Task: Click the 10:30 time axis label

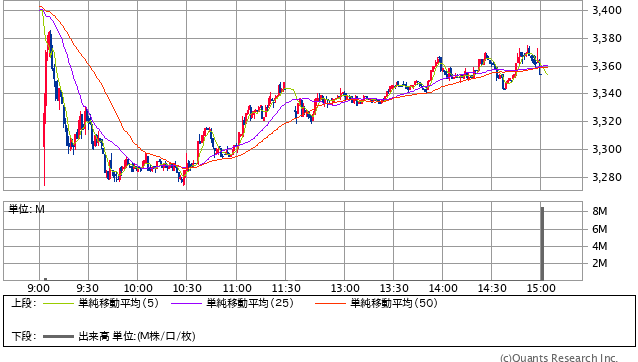Action: 187,288
